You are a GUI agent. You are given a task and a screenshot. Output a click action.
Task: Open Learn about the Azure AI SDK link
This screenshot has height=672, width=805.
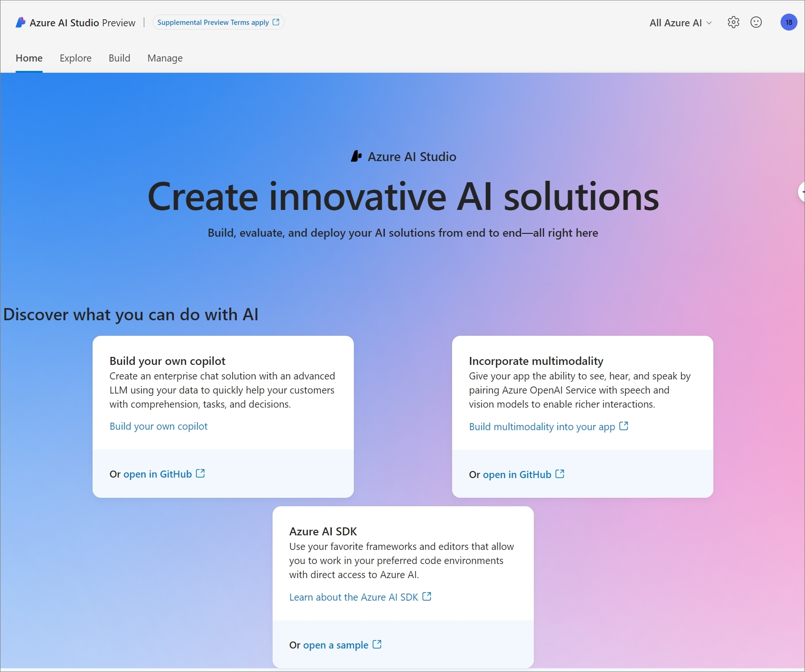click(x=353, y=597)
